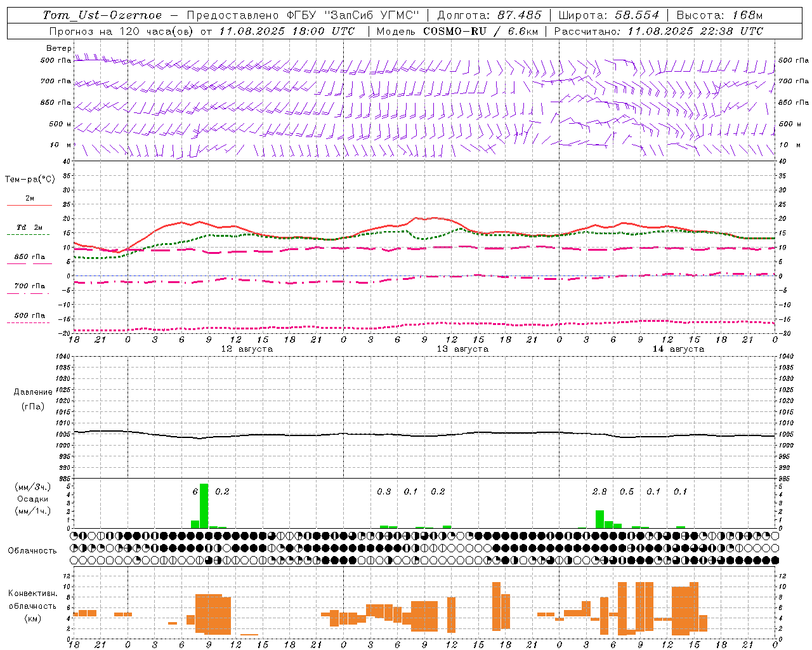Viewport: 812px width, 650px height.
Task: Click the "Высота: 168м" header entry
Action: [x=719, y=15]
